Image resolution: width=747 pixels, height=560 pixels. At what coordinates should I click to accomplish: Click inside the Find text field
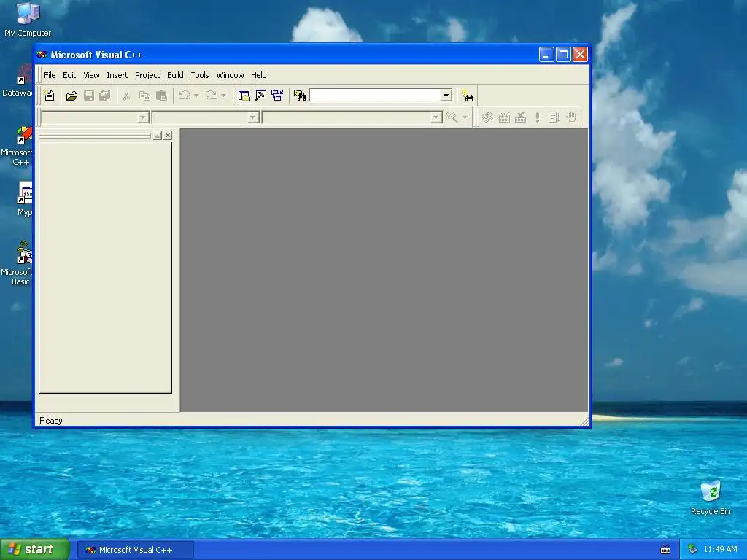(x=375, y=96)
